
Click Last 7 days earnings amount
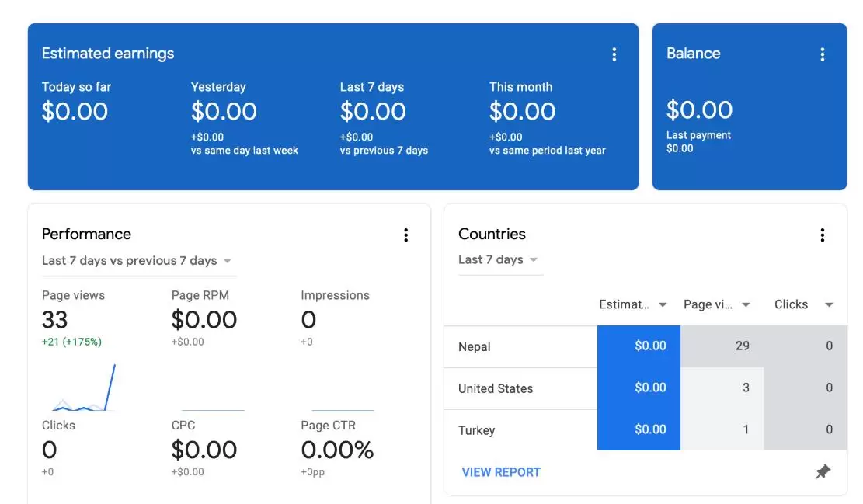point(373,112)
